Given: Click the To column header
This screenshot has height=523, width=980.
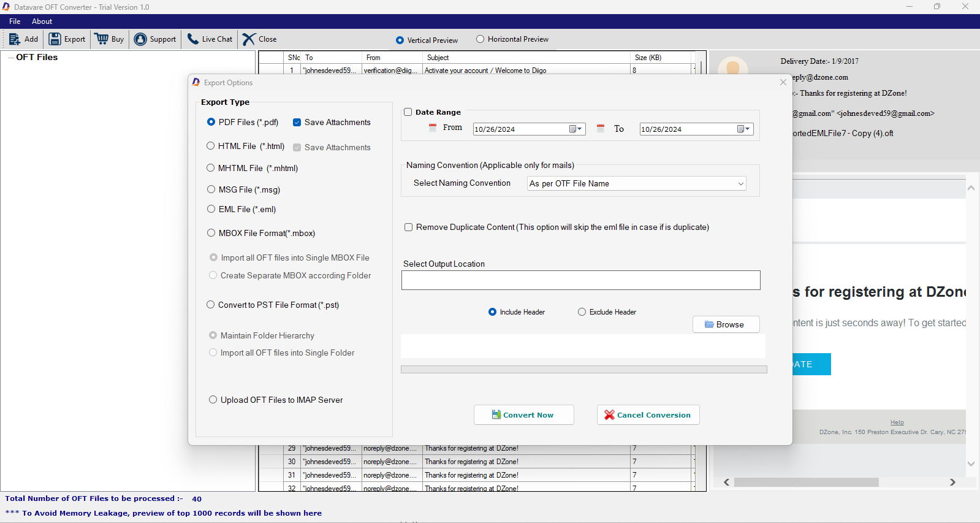Looking at the screenshot, I should [x=332, y=58].
